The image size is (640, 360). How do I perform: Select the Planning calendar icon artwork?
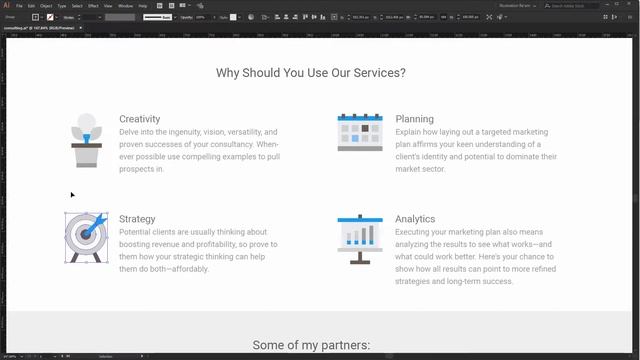coord(360,132)
